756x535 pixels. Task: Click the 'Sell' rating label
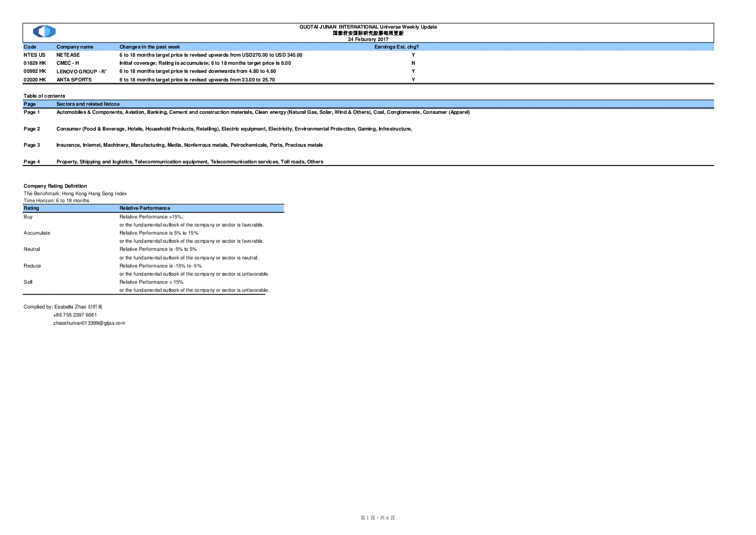[x=28, y=282]
